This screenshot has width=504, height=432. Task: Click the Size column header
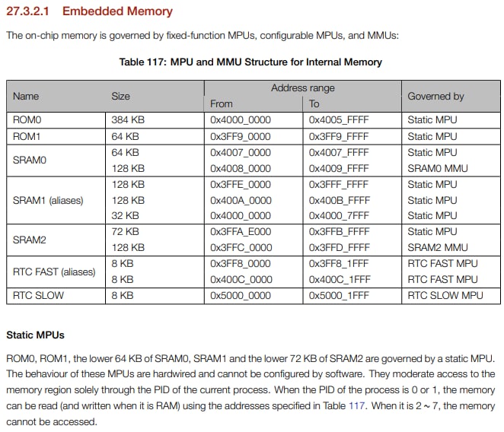tap(121, 97)
